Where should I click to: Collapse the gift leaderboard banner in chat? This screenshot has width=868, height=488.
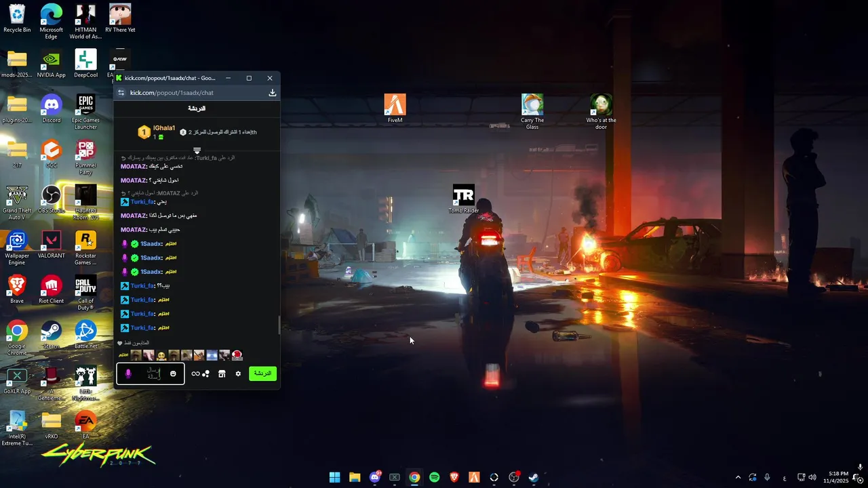point(197,150)
